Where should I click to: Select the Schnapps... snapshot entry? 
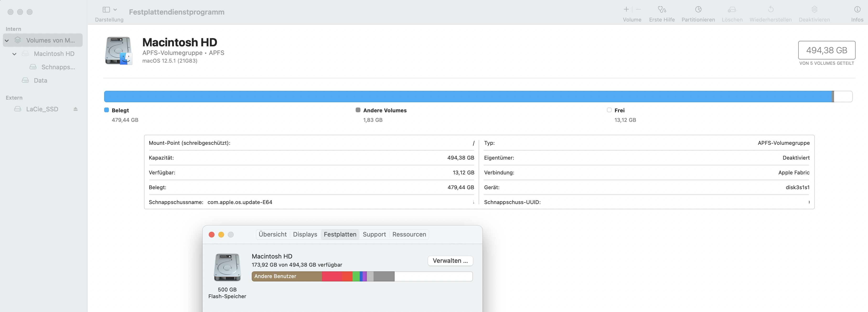click(58, 67)
